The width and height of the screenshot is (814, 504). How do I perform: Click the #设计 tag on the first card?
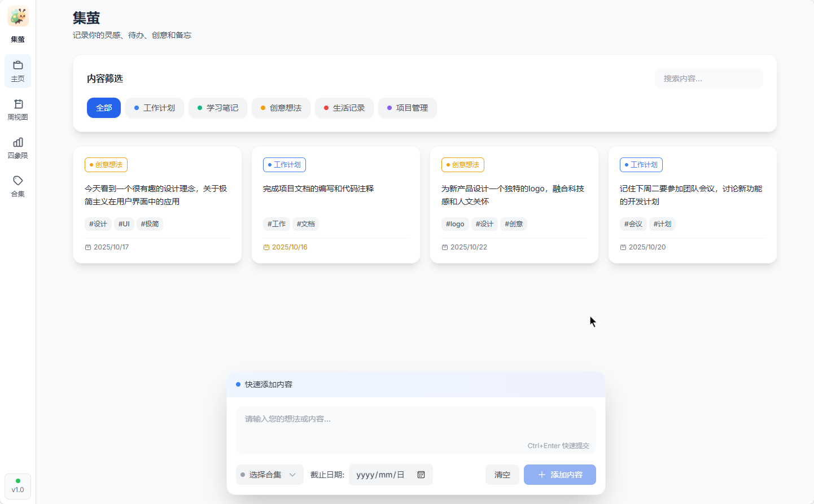click(x=98, y=223)
